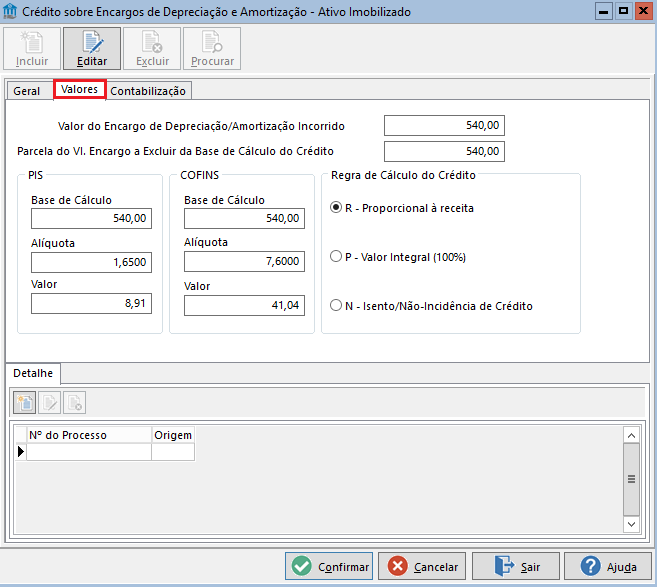The image size is (657, 587).
Task: Add a new Detalhe record icon
Action: point(25,403)
